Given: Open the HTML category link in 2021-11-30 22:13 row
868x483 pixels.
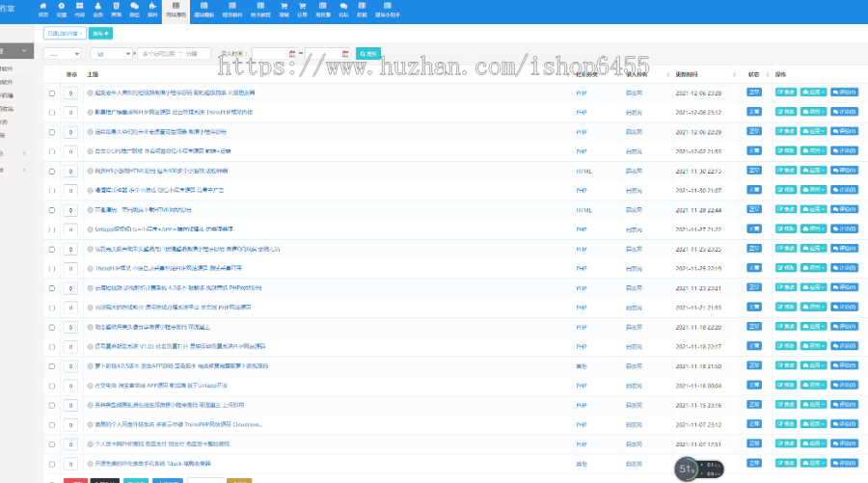Looking at the screenshot, I should (583, 172).
